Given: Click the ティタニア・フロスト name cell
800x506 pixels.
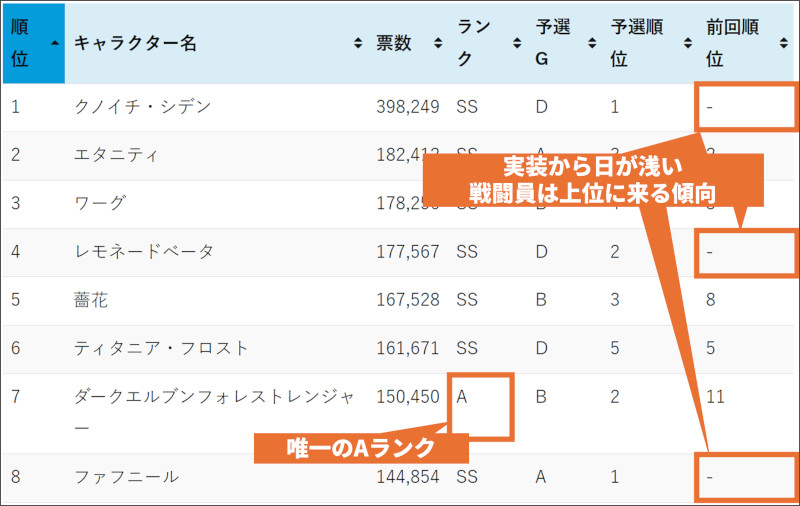Looking at the screenshot, I should pyautogui.click(x=162, y=347).
